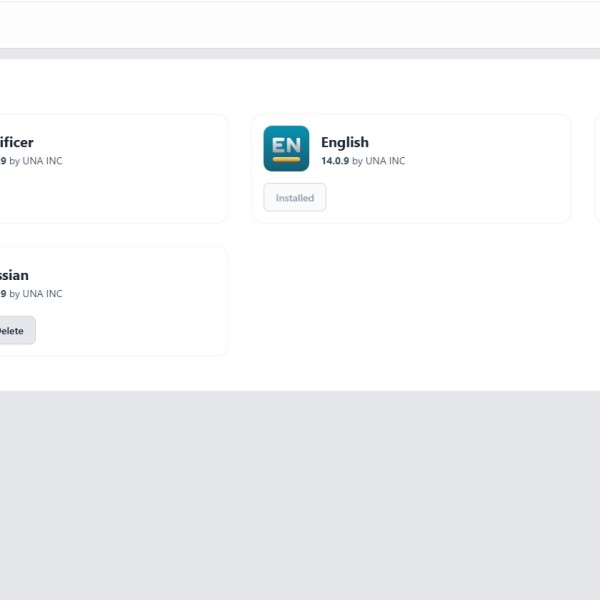The image size is (600, 600).
Task: Click the top header bar
Action: point(300,25)
